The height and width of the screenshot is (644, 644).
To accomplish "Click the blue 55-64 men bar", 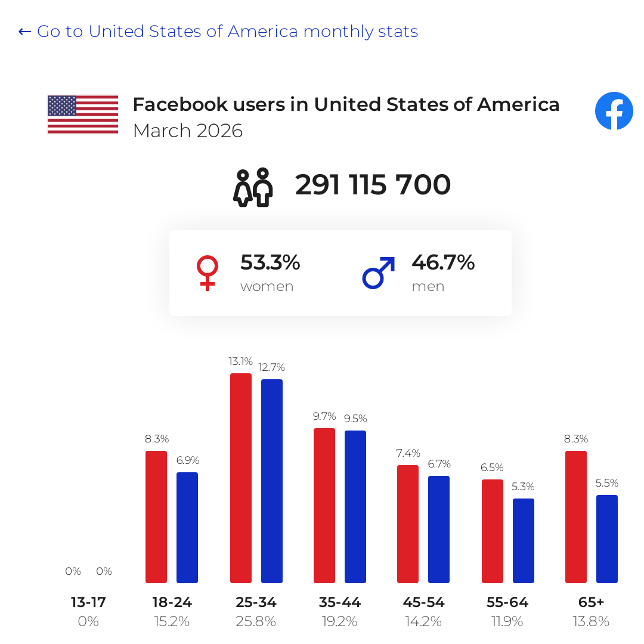I will pyautogui.click(x=524, y=540).
